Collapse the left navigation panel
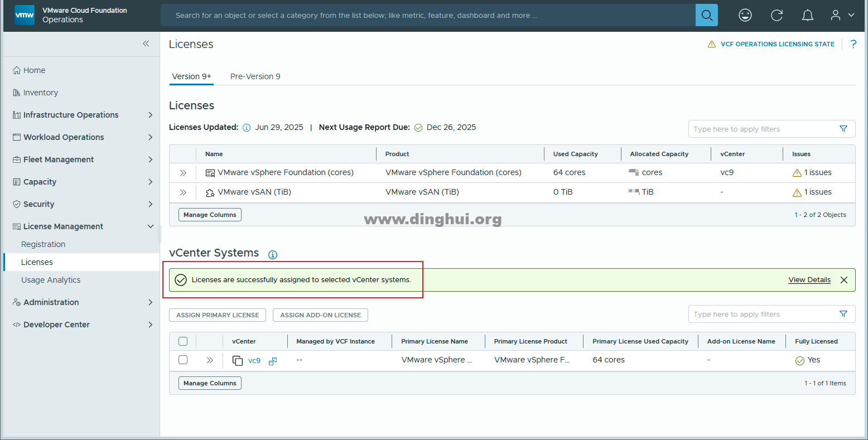 pos(146,43)
